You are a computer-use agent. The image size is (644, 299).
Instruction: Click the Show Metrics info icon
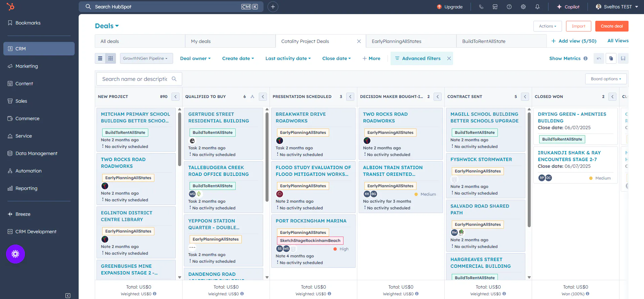[586, 58]
